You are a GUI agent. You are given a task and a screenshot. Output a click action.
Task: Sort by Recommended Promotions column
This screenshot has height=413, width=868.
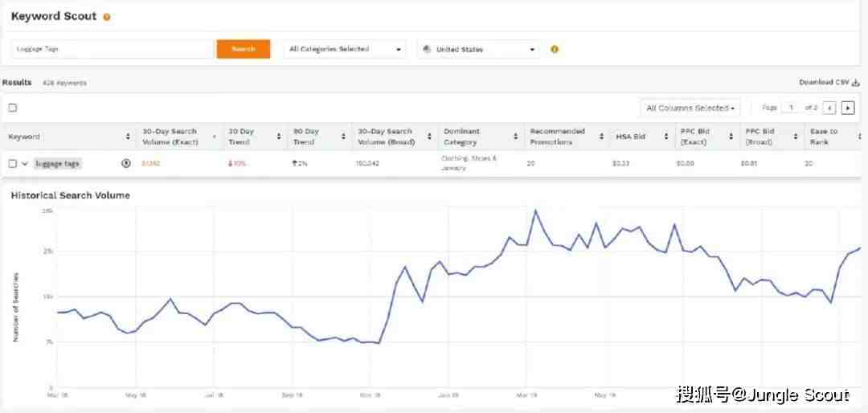pos(602,136)
